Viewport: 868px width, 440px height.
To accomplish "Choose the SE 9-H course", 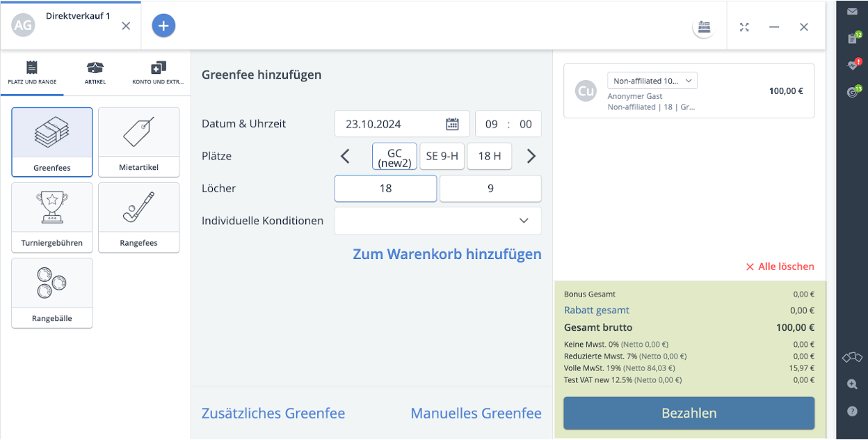I will point(442,157).
